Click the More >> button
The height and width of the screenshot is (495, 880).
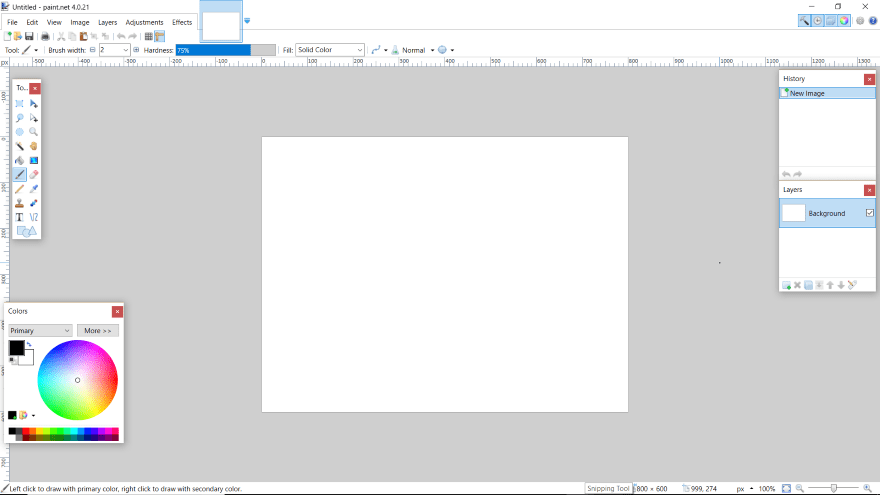point(97,330)
